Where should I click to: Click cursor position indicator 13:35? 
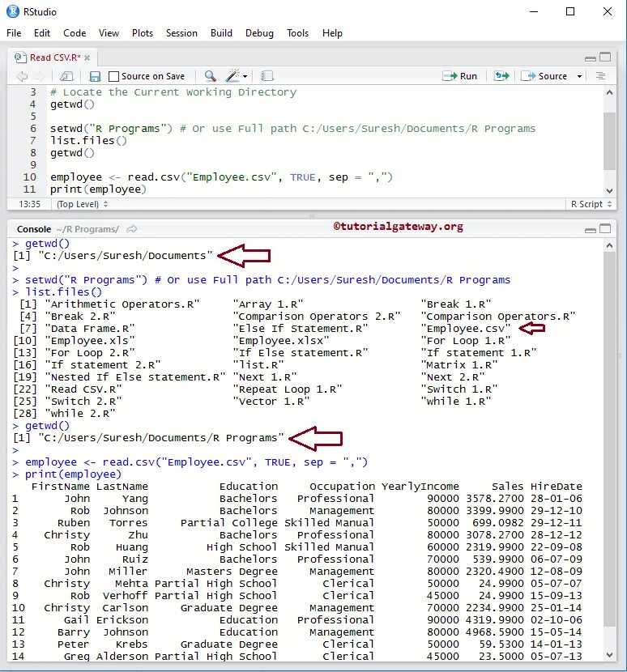point(30,204)
